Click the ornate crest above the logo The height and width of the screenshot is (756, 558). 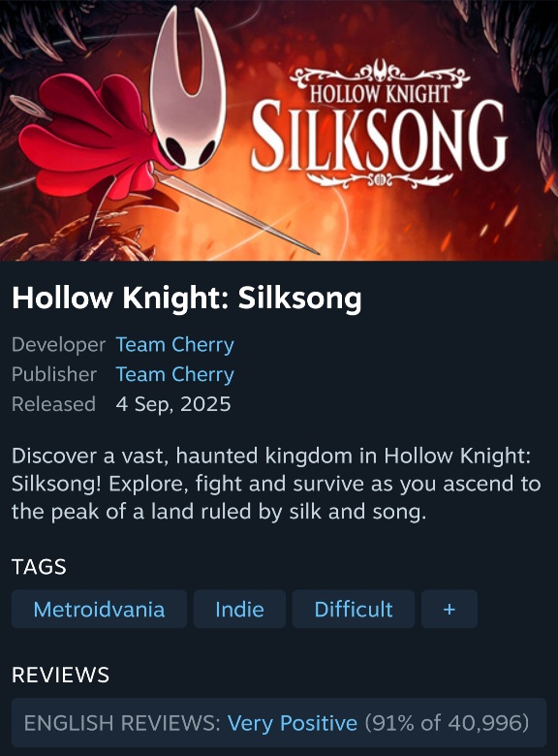380,74
